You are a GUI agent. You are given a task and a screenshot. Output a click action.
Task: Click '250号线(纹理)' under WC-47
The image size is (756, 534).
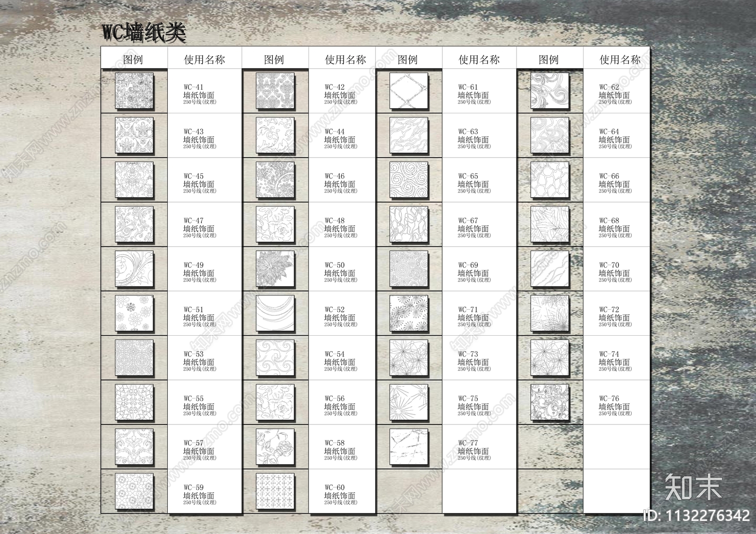point(199,236)
